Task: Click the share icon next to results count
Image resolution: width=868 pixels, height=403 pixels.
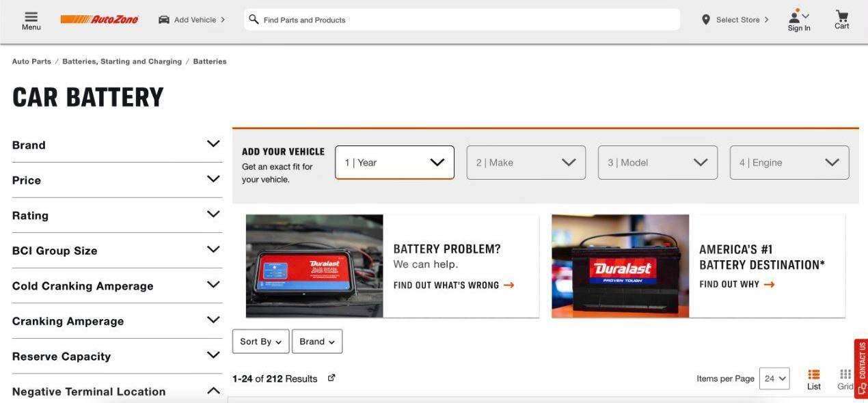Action: click(x=331, y=378)
